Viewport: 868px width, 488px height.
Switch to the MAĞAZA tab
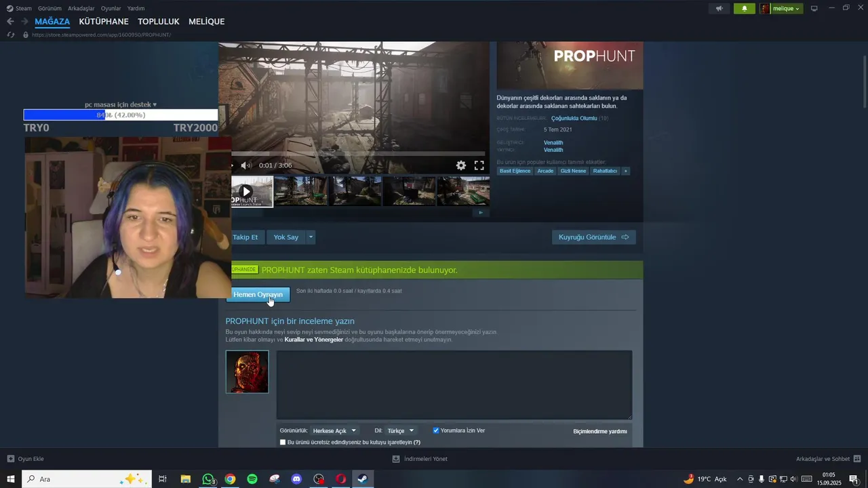click(x=52, y=22)
